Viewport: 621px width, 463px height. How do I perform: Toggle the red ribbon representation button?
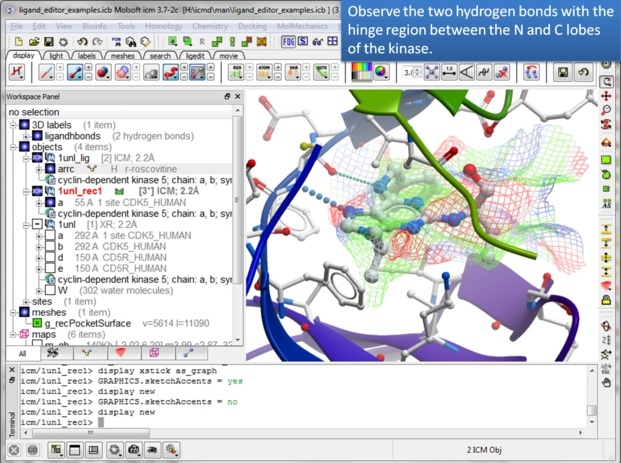(174, 73)
